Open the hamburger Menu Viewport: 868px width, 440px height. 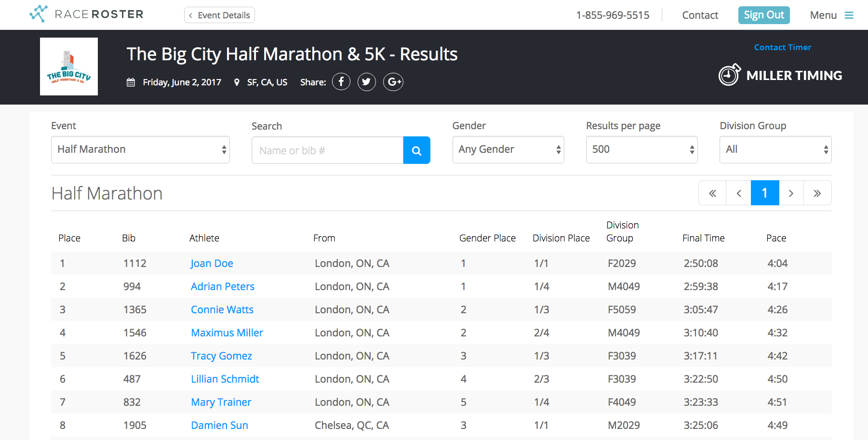point(831,15)
